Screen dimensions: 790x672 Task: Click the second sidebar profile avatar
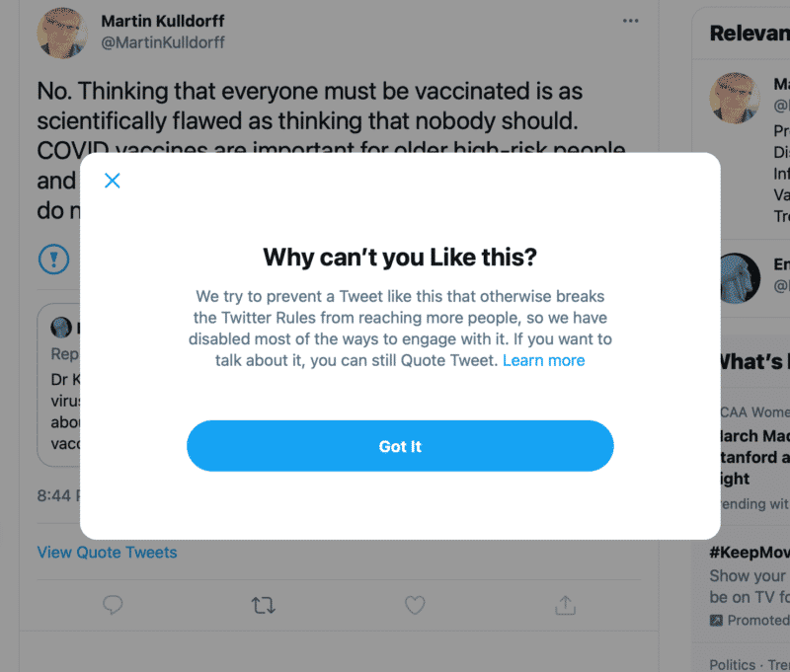(x=740, y=278)
